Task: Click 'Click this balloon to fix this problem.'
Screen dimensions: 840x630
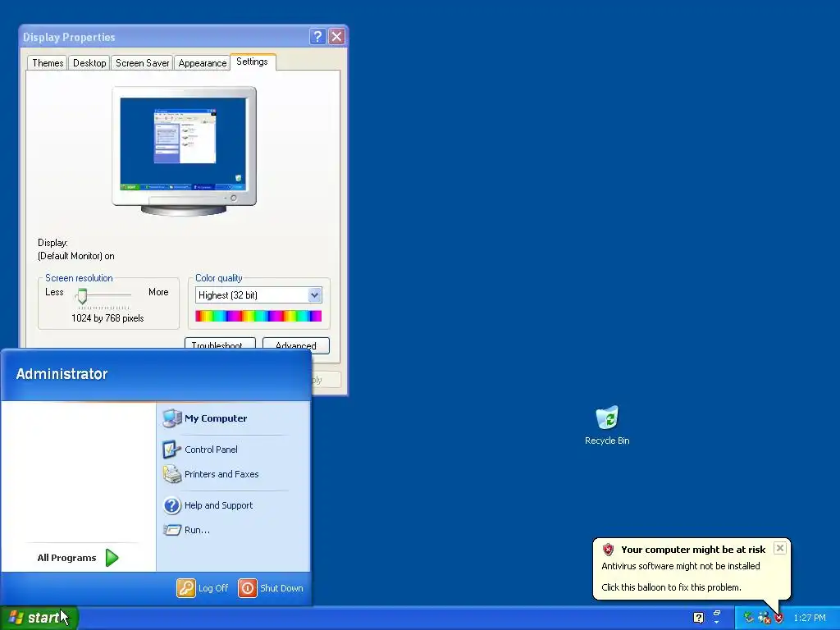Action: (x=671, y=587)
